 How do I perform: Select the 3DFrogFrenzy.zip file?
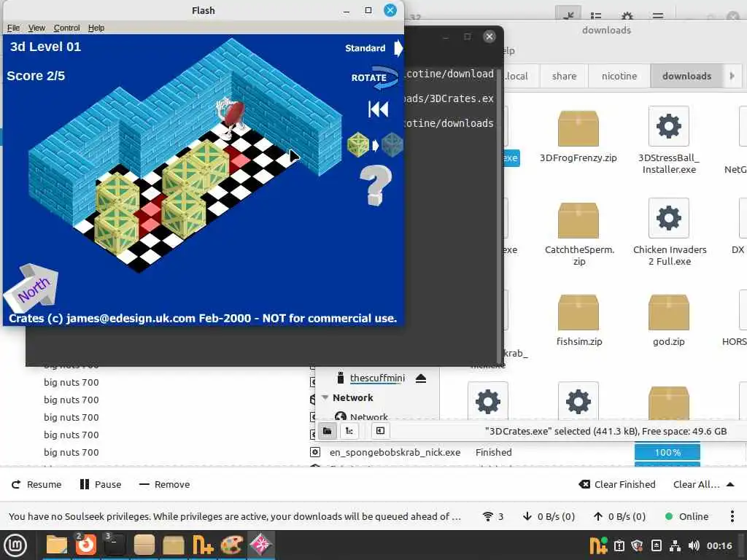click(578, 137)
